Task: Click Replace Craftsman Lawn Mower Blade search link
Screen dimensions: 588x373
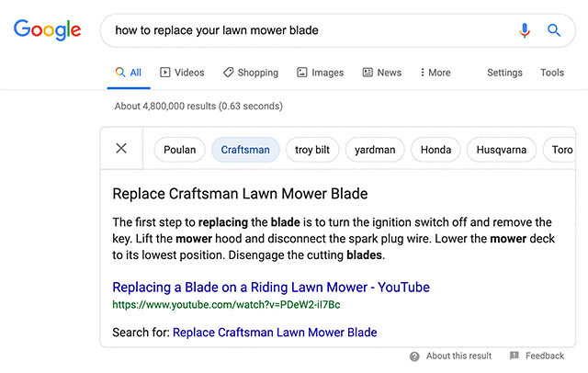Action: tap(275, 333)
